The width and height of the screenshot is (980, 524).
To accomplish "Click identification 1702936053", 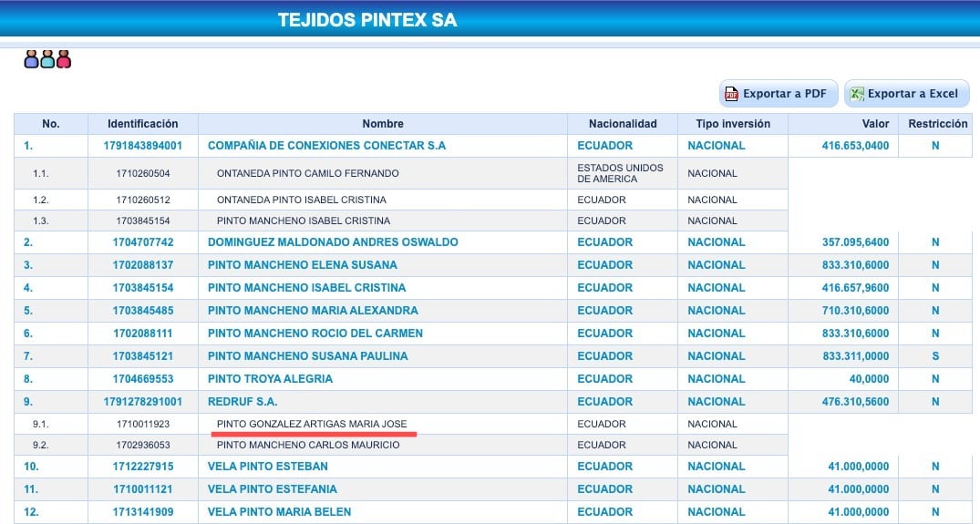I will (143, 446).
